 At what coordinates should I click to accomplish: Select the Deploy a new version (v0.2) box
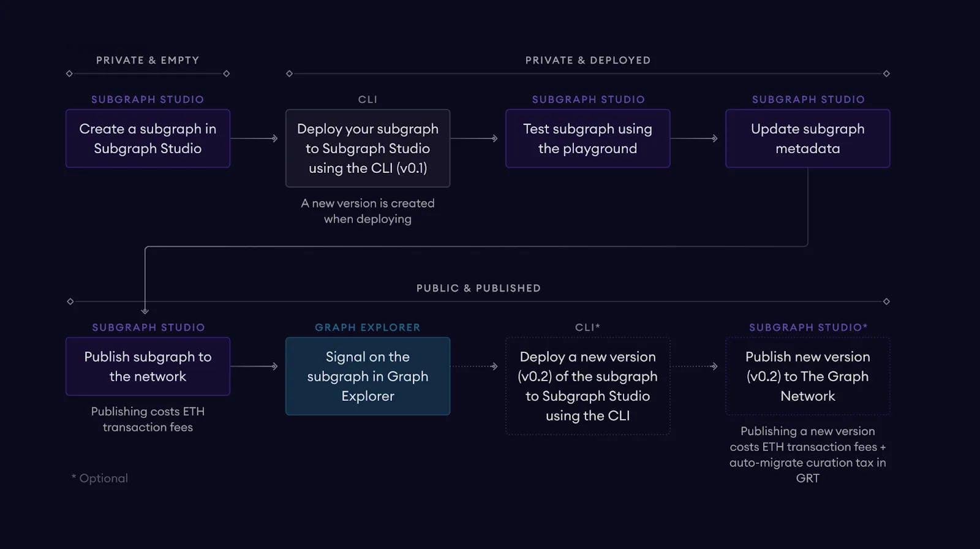tap(587, 386)
